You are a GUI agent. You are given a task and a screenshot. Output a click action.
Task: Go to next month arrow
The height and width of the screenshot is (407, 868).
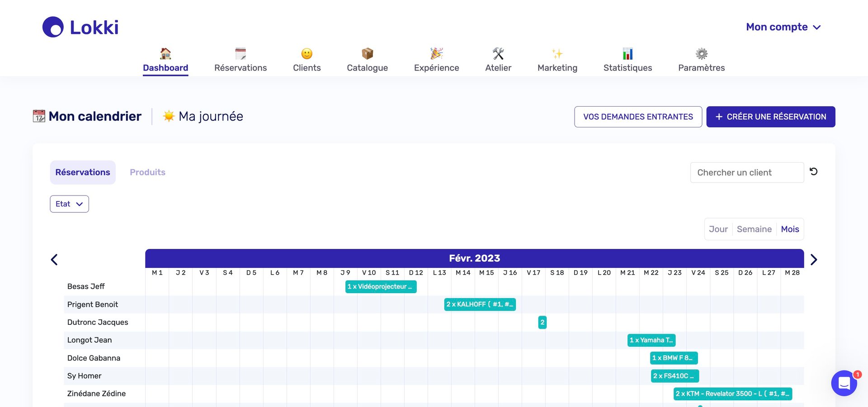pos(814,260)
